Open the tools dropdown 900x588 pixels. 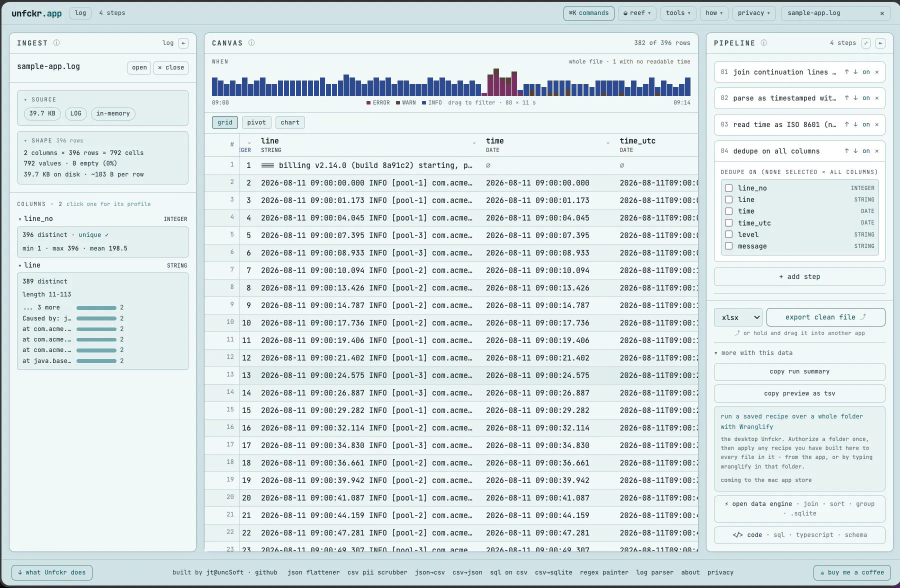click(678, 13)
